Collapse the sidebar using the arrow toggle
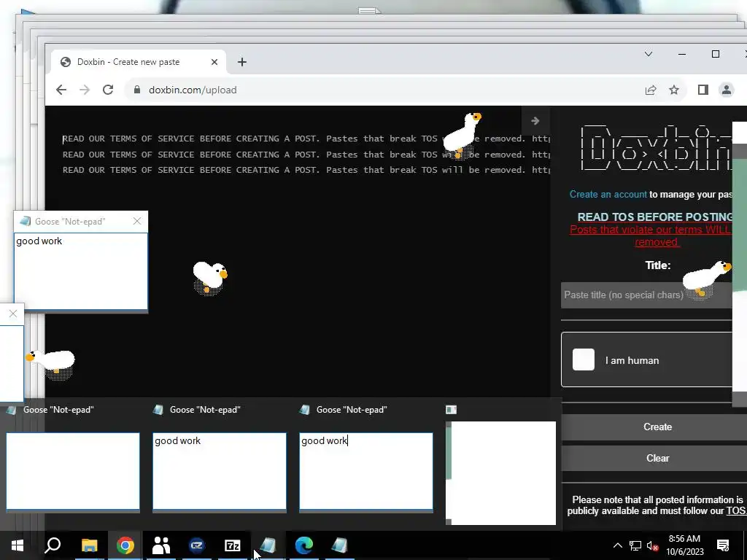The height and width of the screenshot is (560, 747). point(535,121)
